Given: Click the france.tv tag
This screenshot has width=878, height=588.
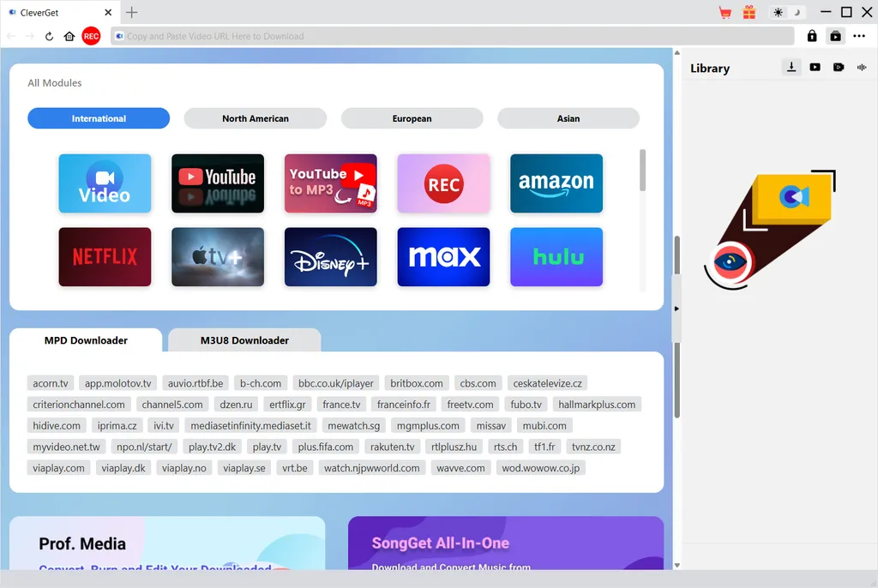Looking at the screenshot, I should [341, 405].
